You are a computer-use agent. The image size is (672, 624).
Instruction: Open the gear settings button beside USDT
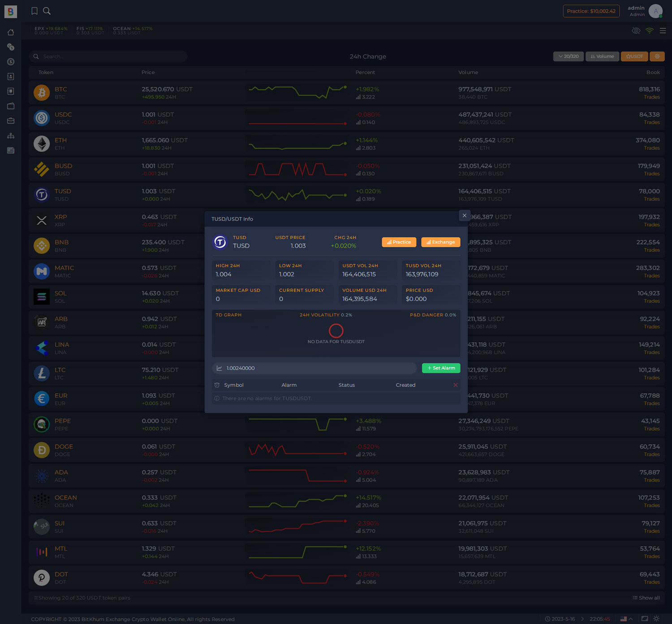[657, 56]
